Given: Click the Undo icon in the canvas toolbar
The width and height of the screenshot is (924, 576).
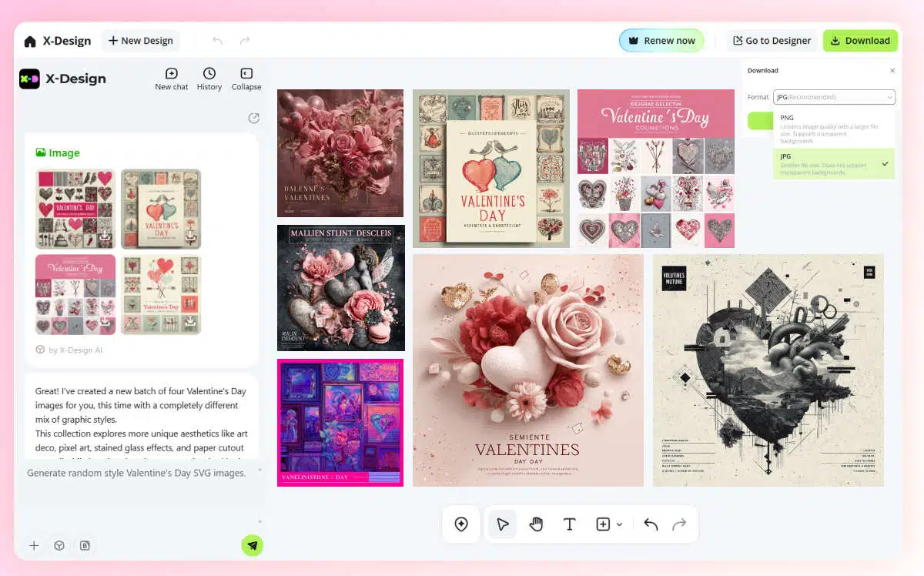Looking at the screenshot, I should pos(651,524).
